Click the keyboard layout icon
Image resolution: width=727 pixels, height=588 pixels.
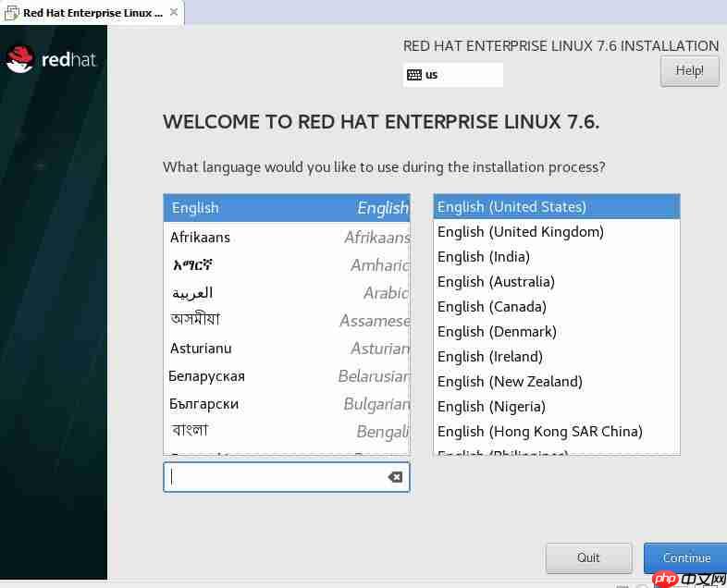(414, 75)
